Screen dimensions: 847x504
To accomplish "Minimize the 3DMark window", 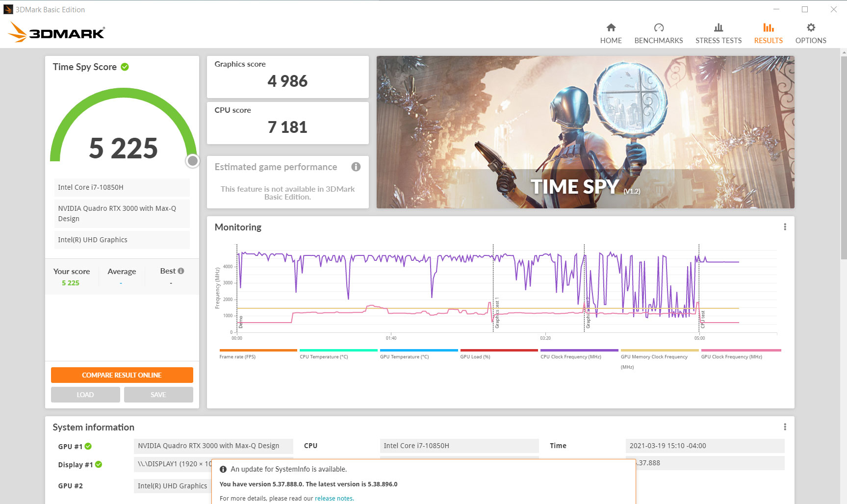I will [776, 9].
